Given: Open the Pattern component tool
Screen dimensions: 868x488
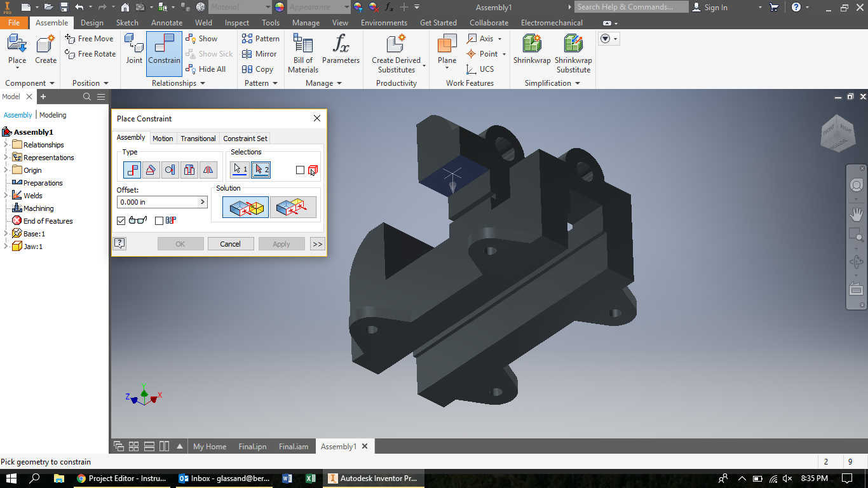Looking at the screenshot, I should coord(261,39).
